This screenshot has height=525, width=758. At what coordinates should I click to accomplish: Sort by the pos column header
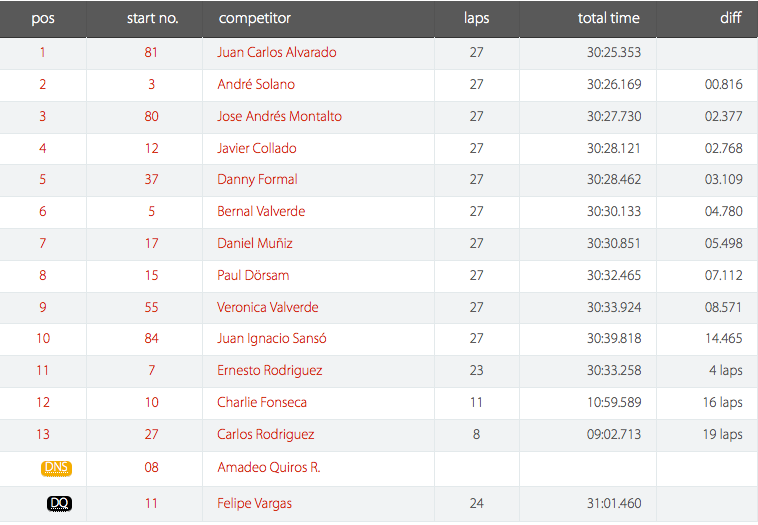pyautogui.click(x=43, y=18)
